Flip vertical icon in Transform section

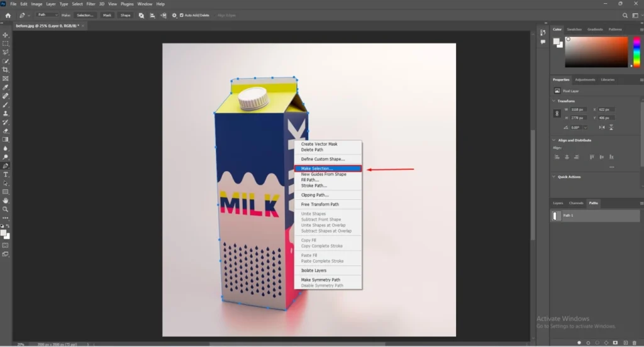(x=611, y=128)
